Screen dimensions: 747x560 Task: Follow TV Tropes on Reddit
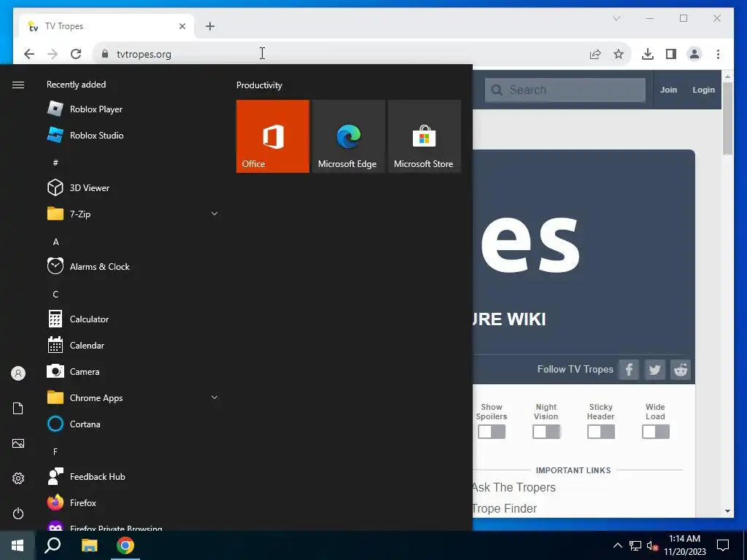681,370
